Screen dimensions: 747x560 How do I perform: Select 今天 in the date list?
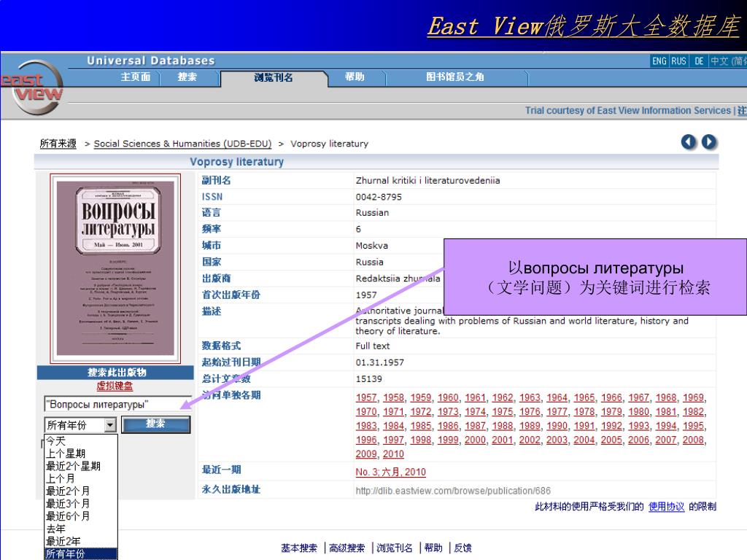(55, 440)
